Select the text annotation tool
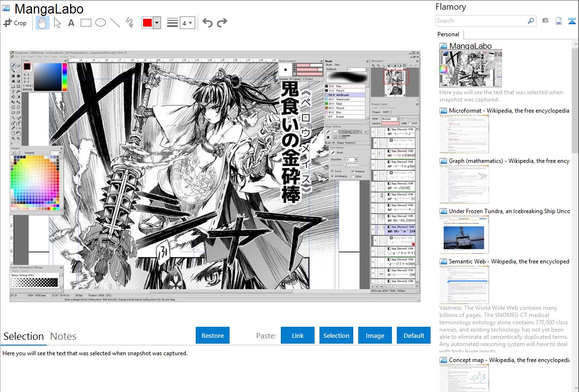This screenshot has width=579, height=392. [x=71, y=23]
